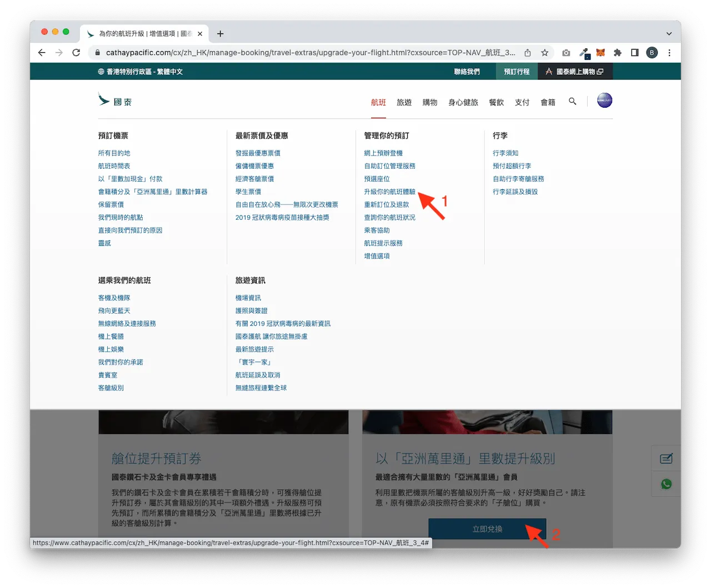The width and height of the screenshot is (711, 588).
Task: Click the Cathay Pacific 國泰 logo
Action: [x=115, y=101]
